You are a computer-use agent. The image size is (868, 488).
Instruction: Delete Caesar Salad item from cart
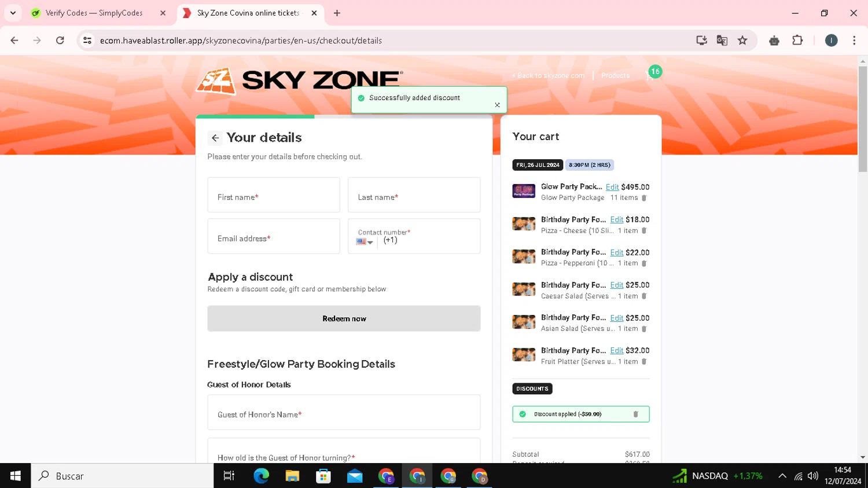[644, 296]
